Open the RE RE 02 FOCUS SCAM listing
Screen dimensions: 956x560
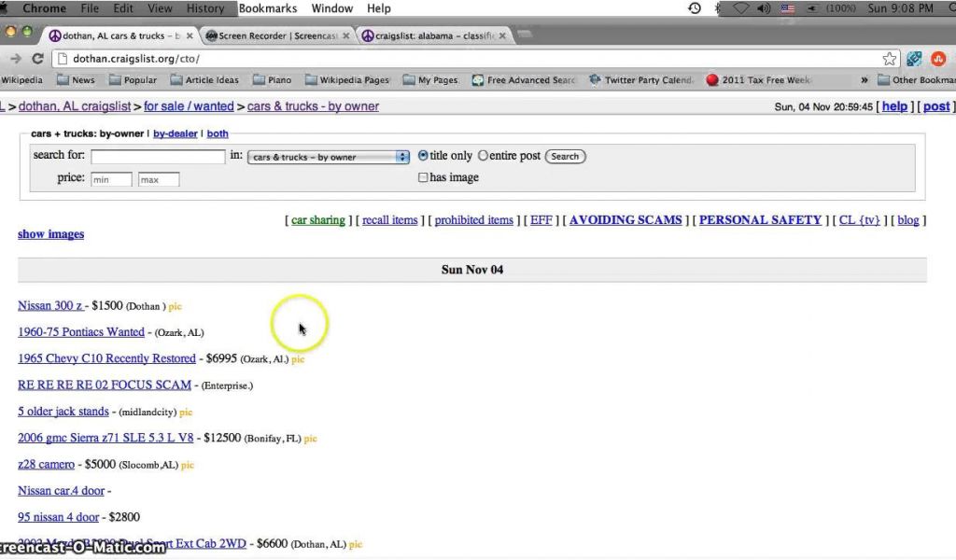coord(105,385)
